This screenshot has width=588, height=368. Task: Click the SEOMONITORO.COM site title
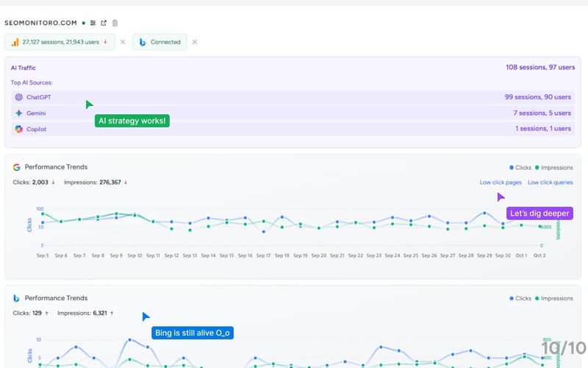(40, 23)
